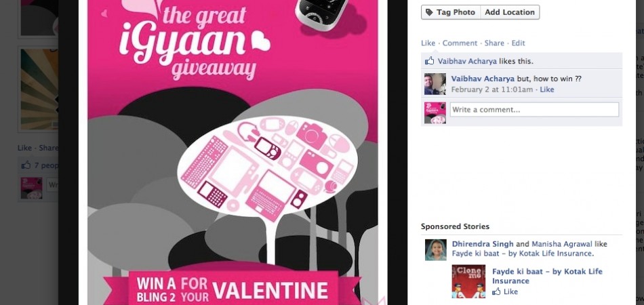Click the sponsored story girl avatar
644x305 pixels.
click(x=435, y=250)
